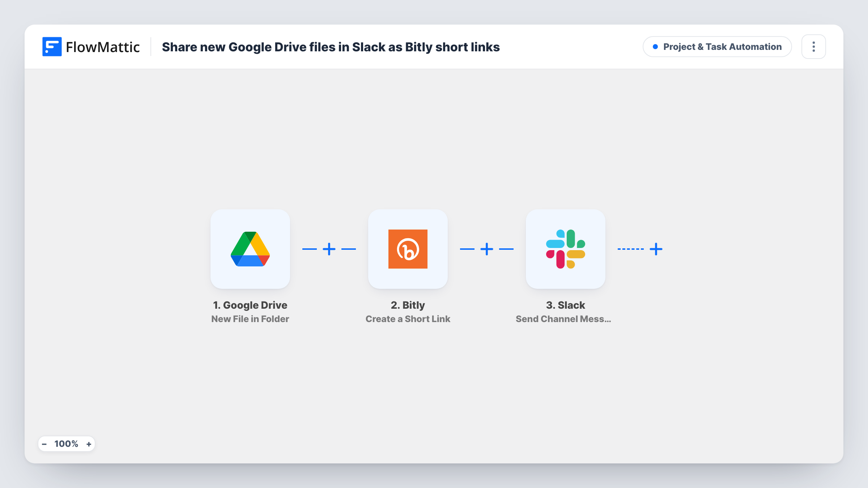Open the three-dot options menu
868x488 pixels.
pyautogui.click(x=814, y=47)
